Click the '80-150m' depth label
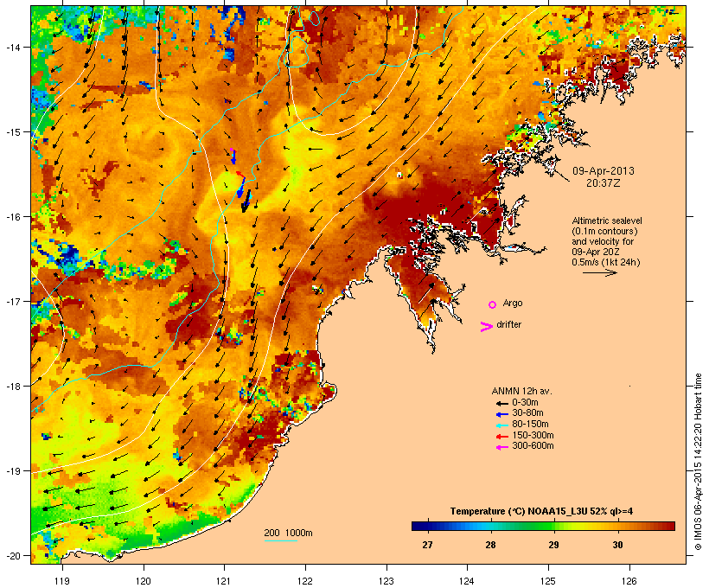Screen dimensions: 709x588 point(530,425)
